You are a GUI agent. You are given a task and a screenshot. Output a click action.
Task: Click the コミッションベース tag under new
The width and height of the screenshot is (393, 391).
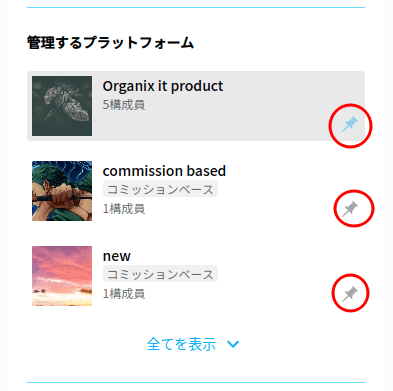[x=160, y=274]
